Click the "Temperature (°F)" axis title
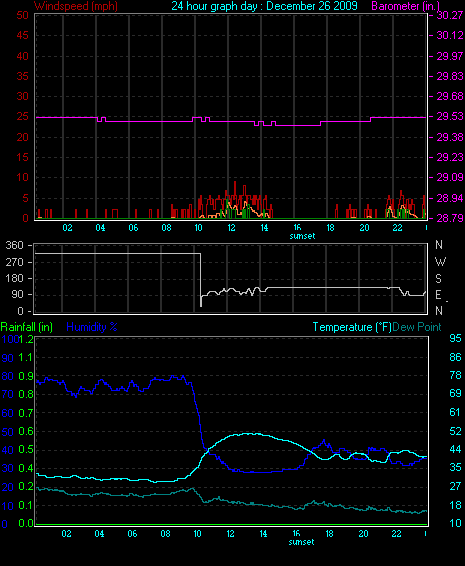The width and height of the screenshot is (465, 566). (x=352, y=327)
